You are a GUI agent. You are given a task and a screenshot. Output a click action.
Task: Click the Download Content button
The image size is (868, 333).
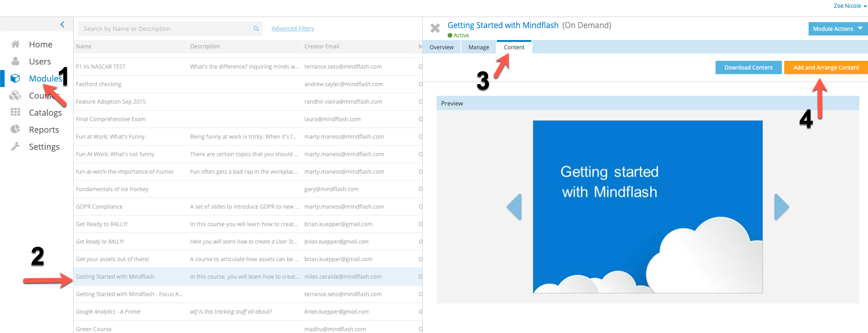pyautogui.click(x=748, y=67)
